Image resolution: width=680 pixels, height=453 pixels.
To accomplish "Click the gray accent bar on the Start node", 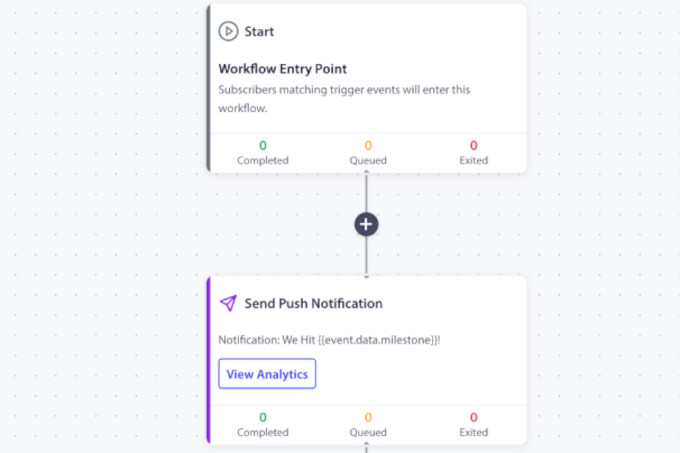I will tap(208, 88).
